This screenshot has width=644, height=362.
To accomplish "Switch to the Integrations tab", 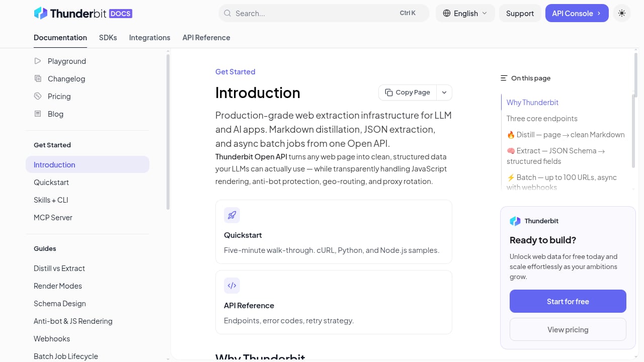I will [150, 38].
